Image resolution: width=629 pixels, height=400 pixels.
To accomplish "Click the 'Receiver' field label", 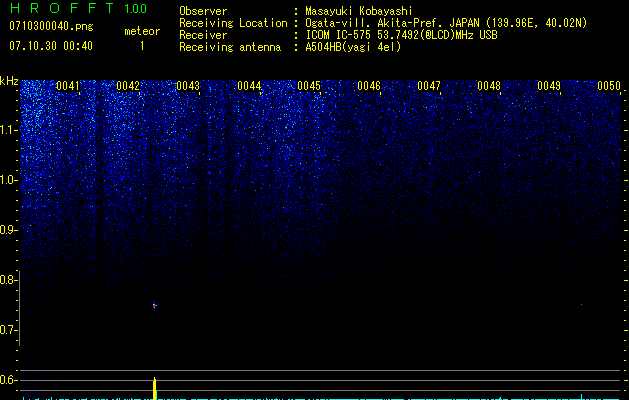I will pos(203,35).
